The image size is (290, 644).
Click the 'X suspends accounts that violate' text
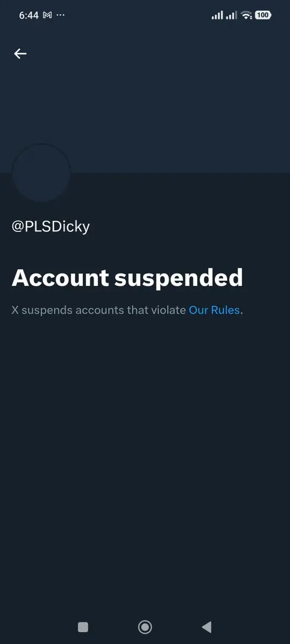coord(99,310)
